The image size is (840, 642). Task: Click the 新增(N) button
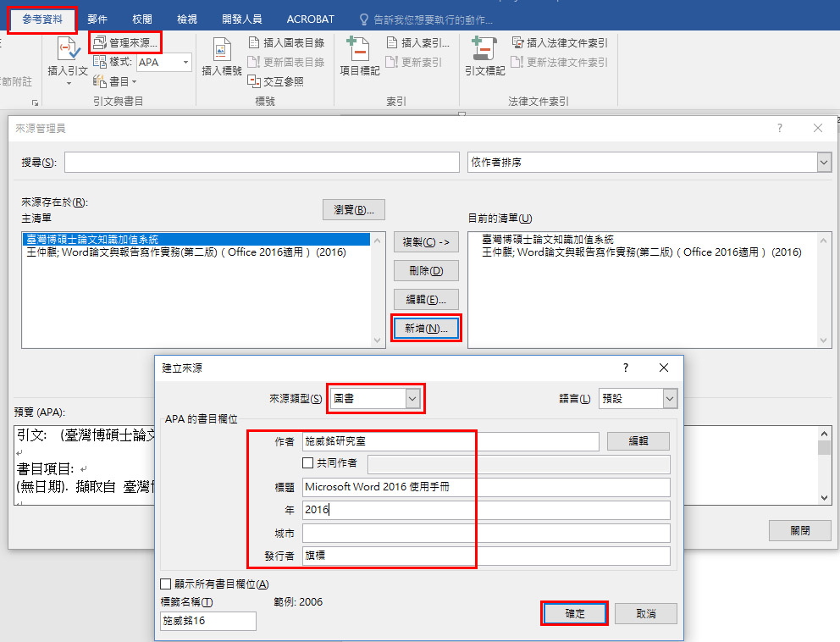(426, 328)
